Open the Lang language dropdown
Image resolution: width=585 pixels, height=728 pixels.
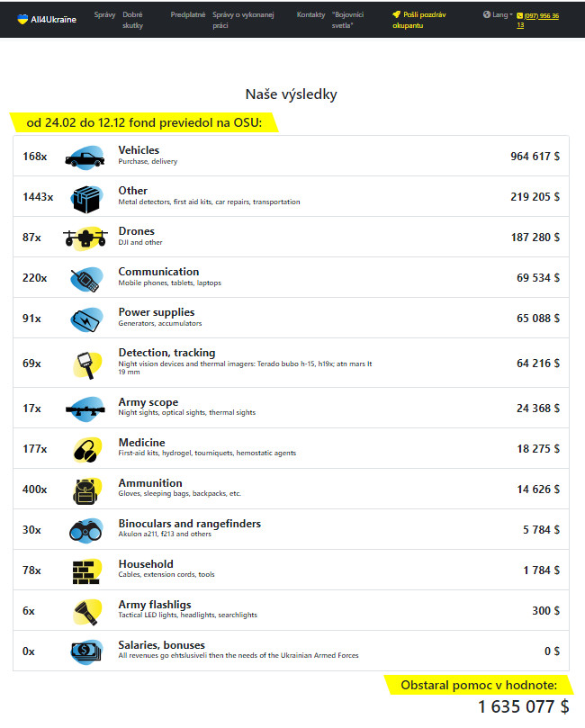point(498,15)
